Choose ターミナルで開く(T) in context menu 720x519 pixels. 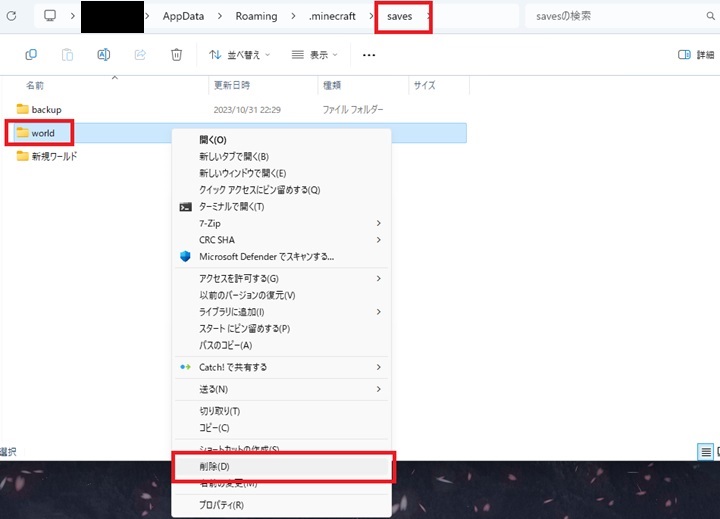point(281,207)
